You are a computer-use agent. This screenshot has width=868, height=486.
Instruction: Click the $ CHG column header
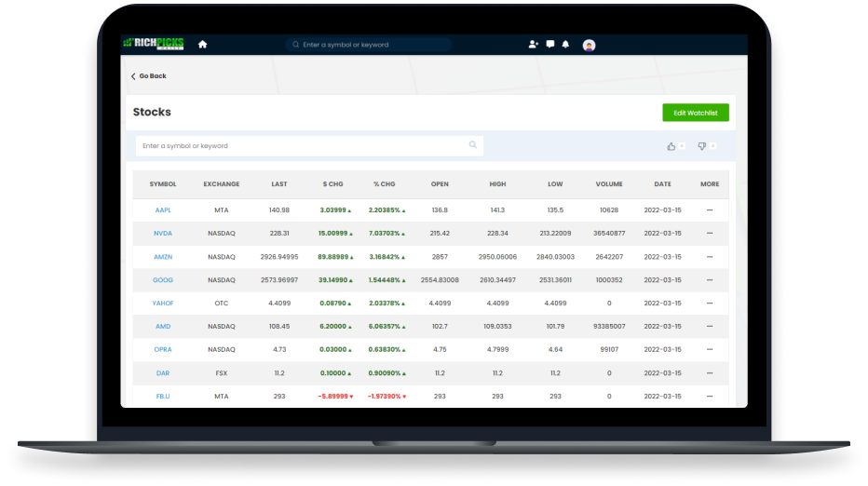tap(333, 184)
